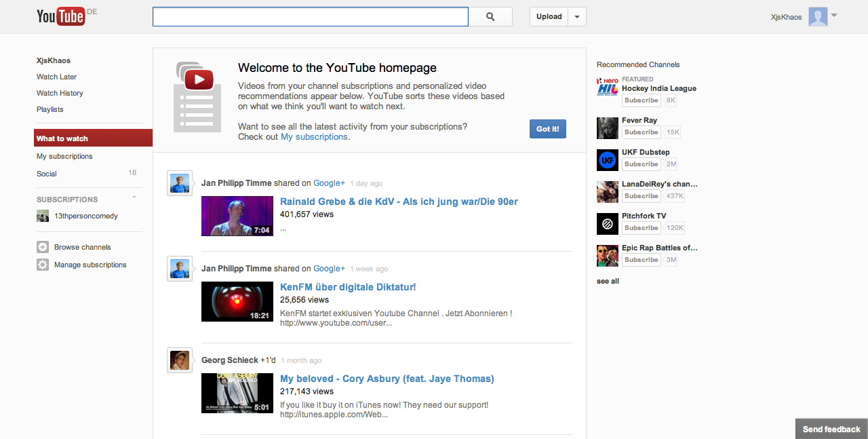
Task: Dismiss welcome with Got it! button
Action: coord(548,129)
